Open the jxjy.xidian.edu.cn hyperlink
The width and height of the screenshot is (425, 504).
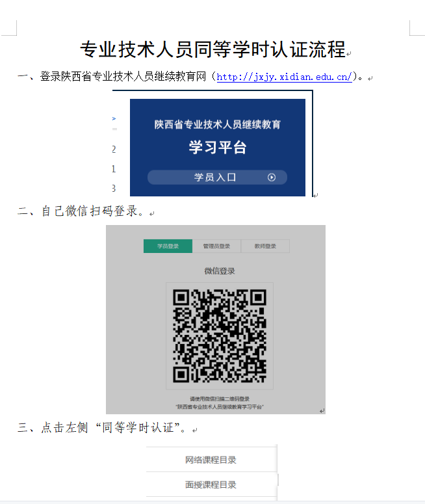[x=284, y=77]
